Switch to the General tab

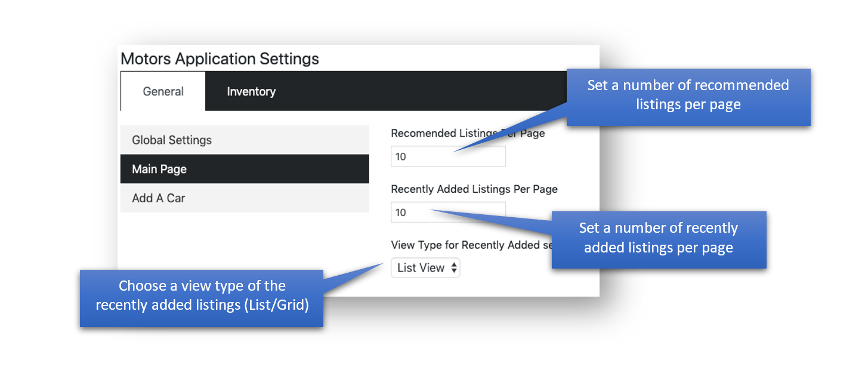tap(163, 91)
